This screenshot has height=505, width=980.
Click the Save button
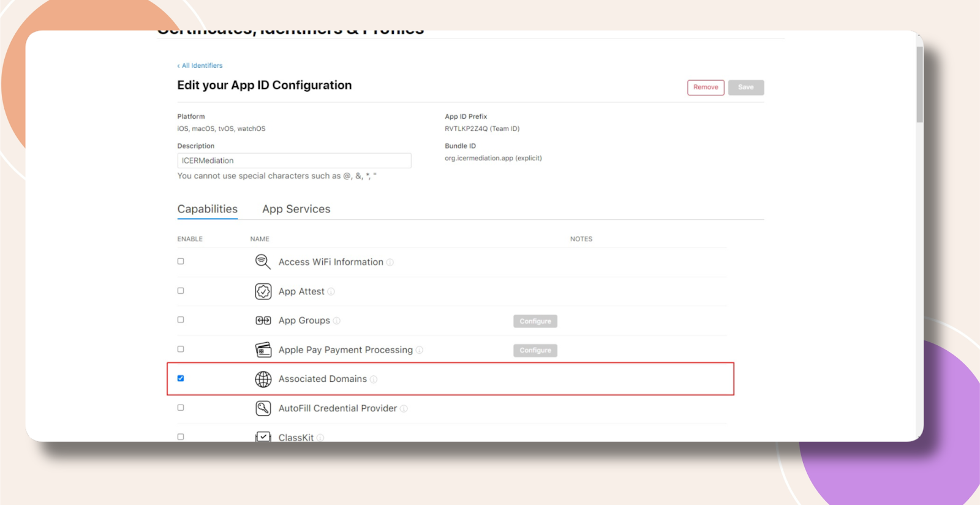click(746, 88)
